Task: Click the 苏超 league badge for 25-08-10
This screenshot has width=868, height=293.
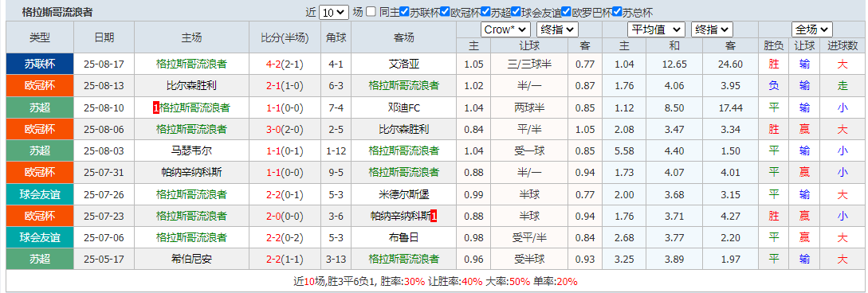Action: 40,107
